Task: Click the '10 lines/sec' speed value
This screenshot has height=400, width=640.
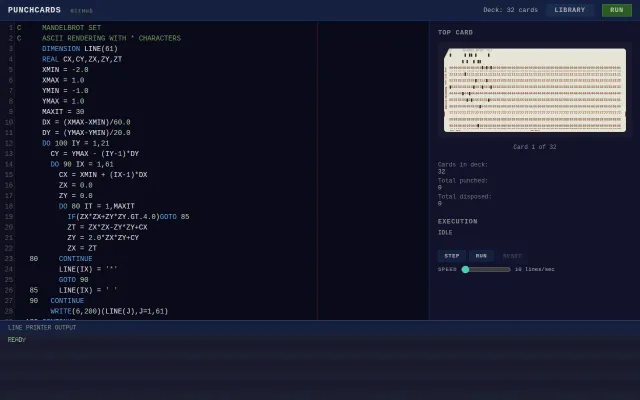Action: 535,269
